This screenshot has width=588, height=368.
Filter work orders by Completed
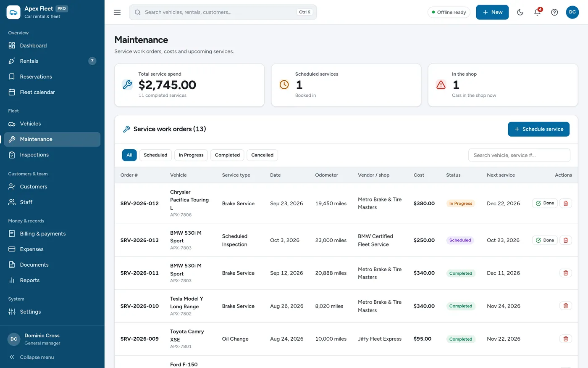[x=227, y=155]
